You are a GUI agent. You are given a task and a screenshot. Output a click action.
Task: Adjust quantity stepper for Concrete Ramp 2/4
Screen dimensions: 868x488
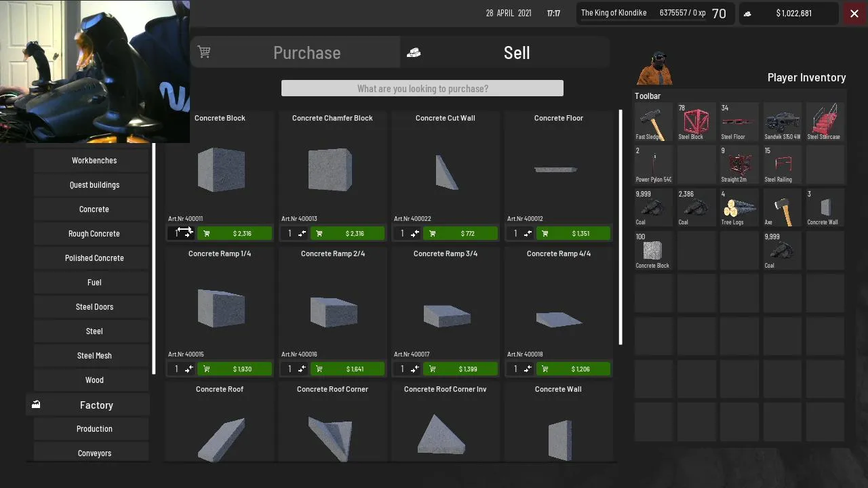294,369
